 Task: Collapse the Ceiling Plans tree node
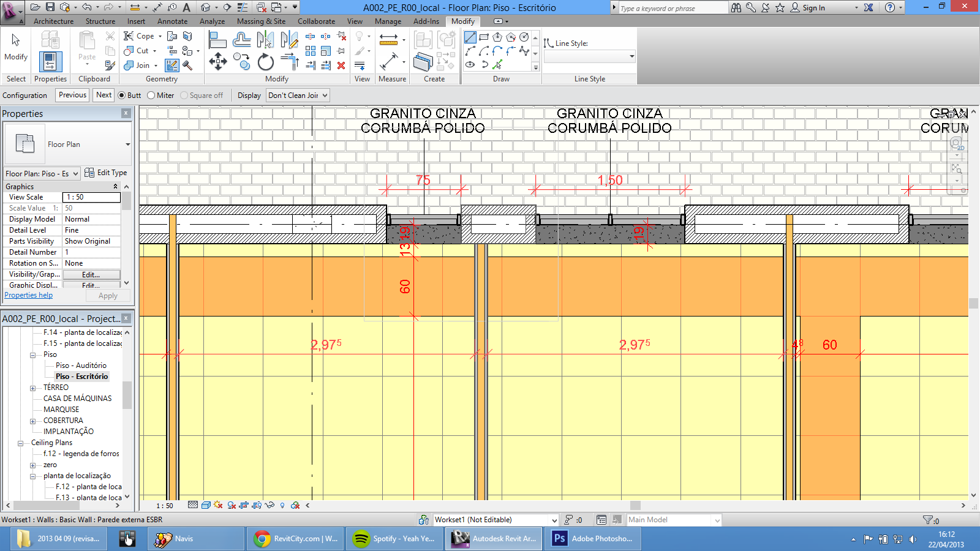click(x=21, y=443)
